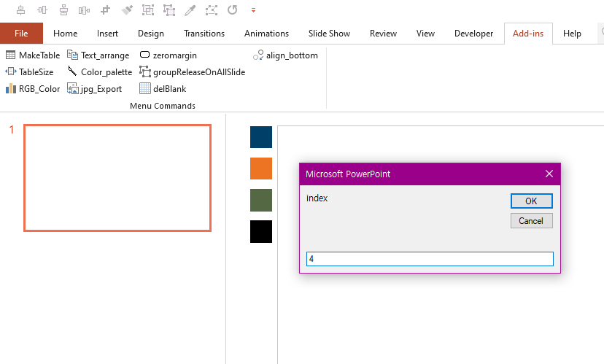Go to the Animations tab
Viewport: 604px width, 364px height.
coord(266,34)
